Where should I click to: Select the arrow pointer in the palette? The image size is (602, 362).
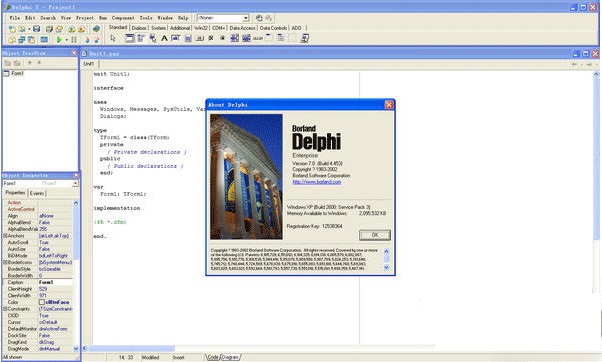point(113,38)
